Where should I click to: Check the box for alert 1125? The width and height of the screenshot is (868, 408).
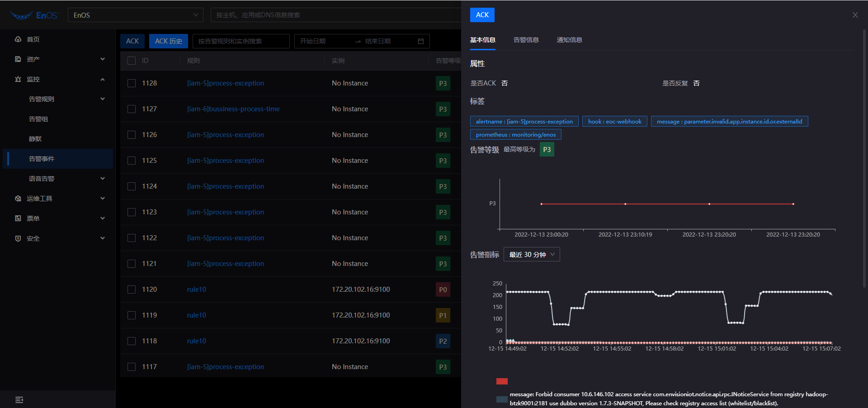click(x=132, y=161)
